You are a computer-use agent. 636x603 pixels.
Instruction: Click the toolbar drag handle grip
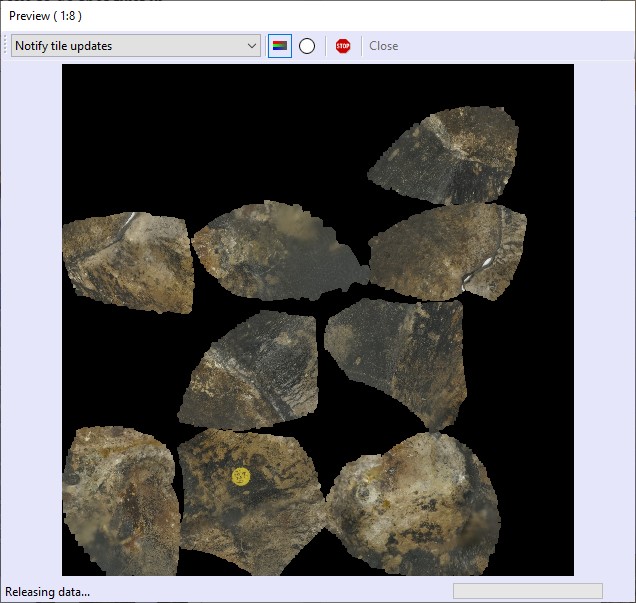(6, 46)
